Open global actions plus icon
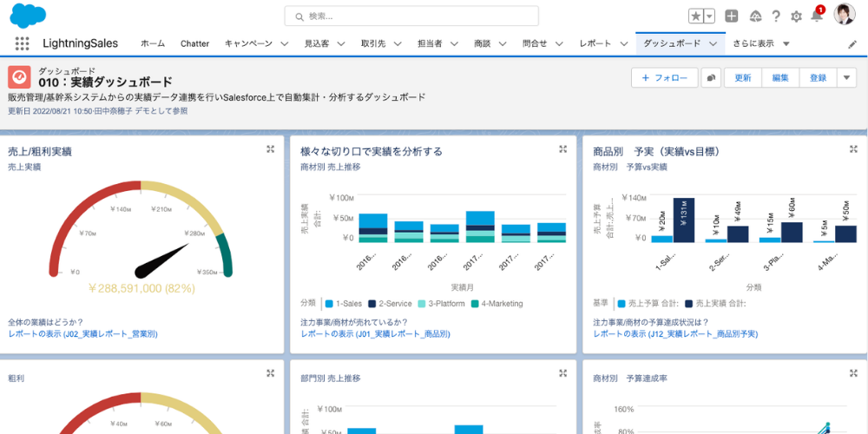This screenshot has height=434, width=868. click(x=732, y=16)
